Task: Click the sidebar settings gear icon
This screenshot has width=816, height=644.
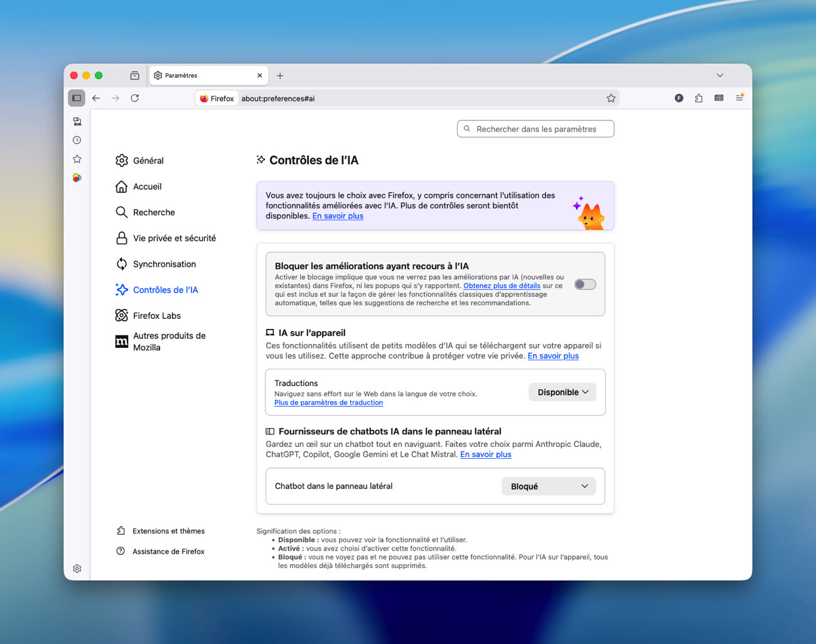Action: click(x=77, y=569)
